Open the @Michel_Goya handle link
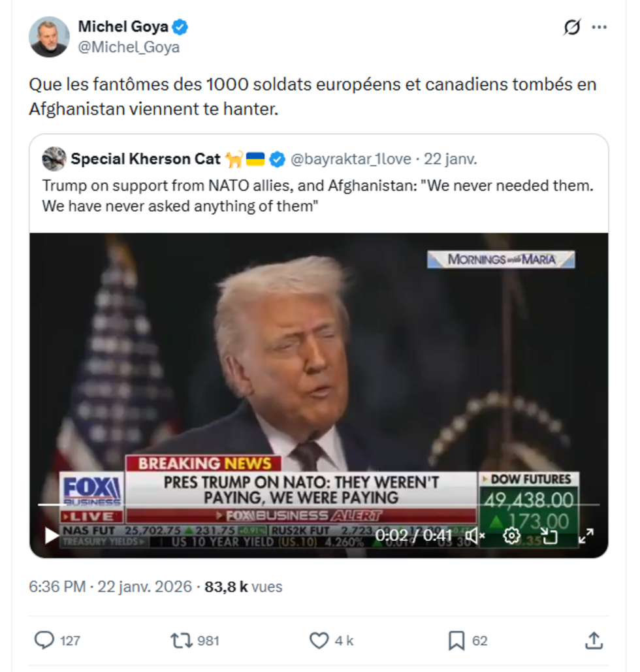This screenshot has width=640, height=672. coord(129,48)
